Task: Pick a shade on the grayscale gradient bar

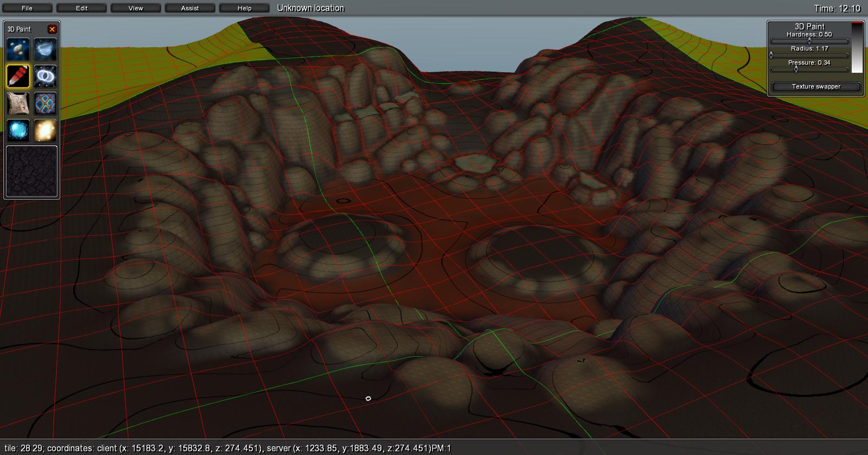Action: 857,49
